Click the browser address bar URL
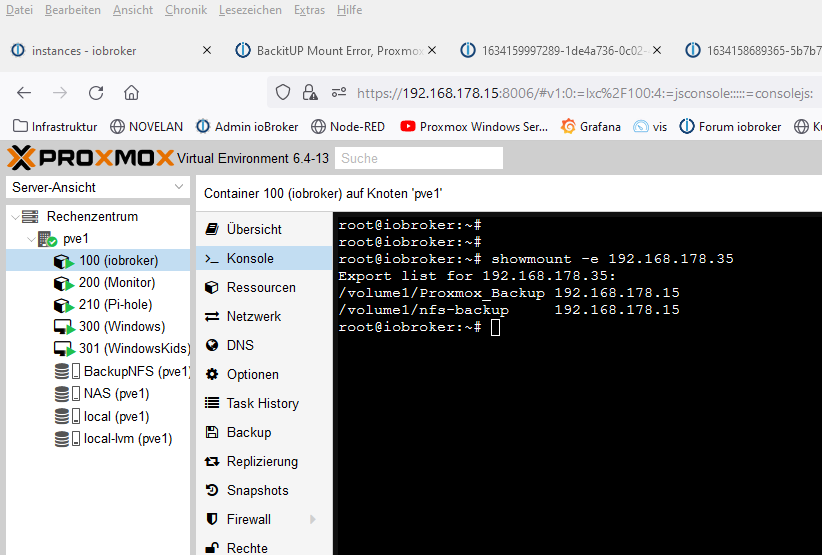 pos(585,93)
